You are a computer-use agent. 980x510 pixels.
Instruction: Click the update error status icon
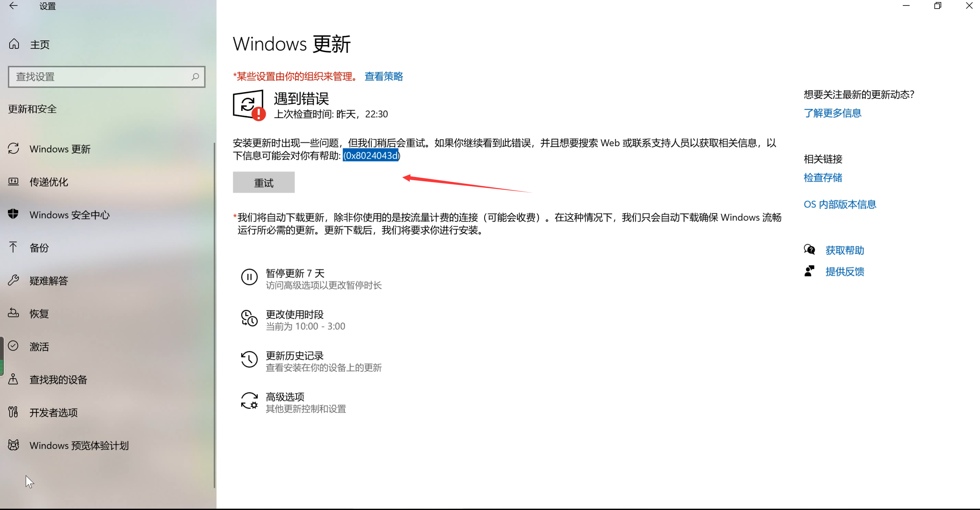pyautogui.click(x=249, y=105)
